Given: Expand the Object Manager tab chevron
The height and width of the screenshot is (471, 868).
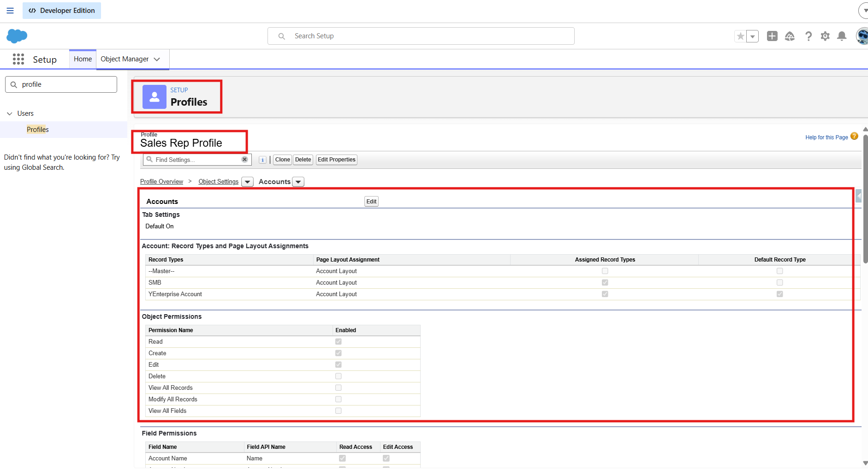Looking at the screenshot, I should [157, 59].
